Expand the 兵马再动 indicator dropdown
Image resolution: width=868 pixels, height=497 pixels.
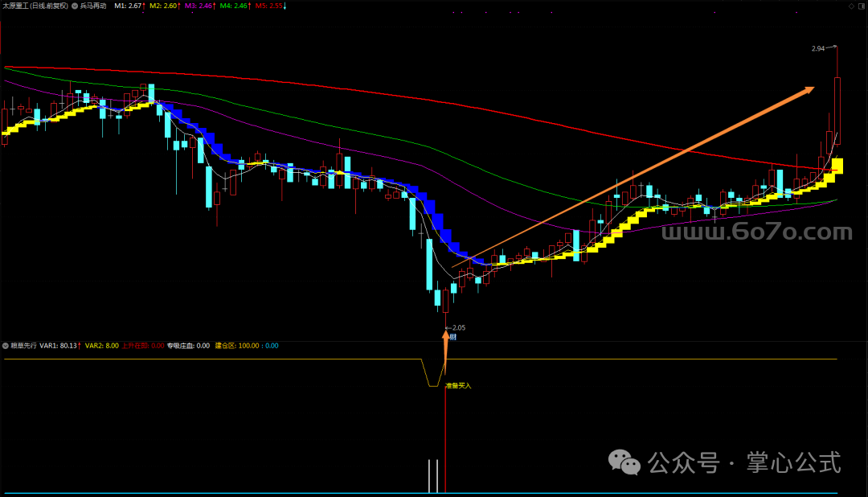74,6
